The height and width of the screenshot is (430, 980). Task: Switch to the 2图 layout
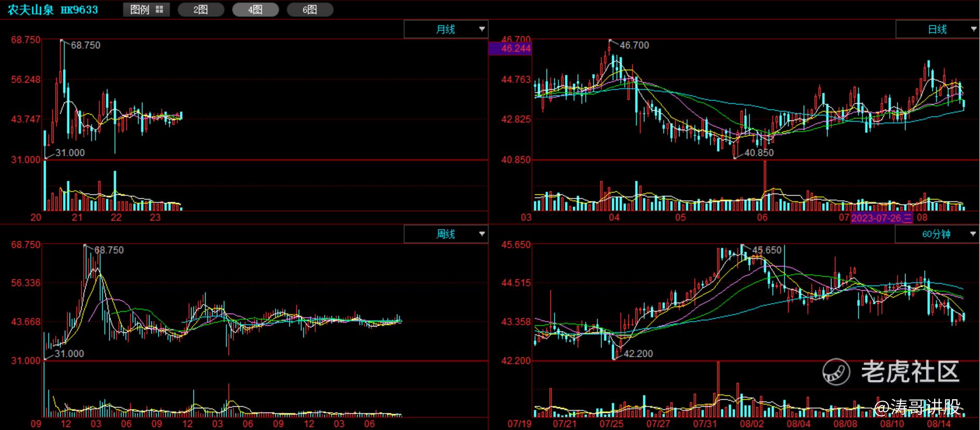click(x=201, y=9)
